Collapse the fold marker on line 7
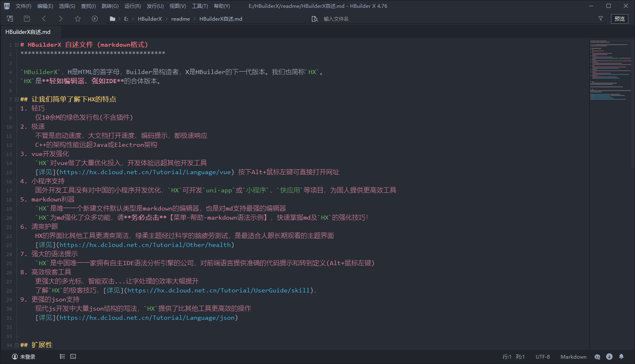This screenshot has width=635, height=364. [x=17, y=99]
